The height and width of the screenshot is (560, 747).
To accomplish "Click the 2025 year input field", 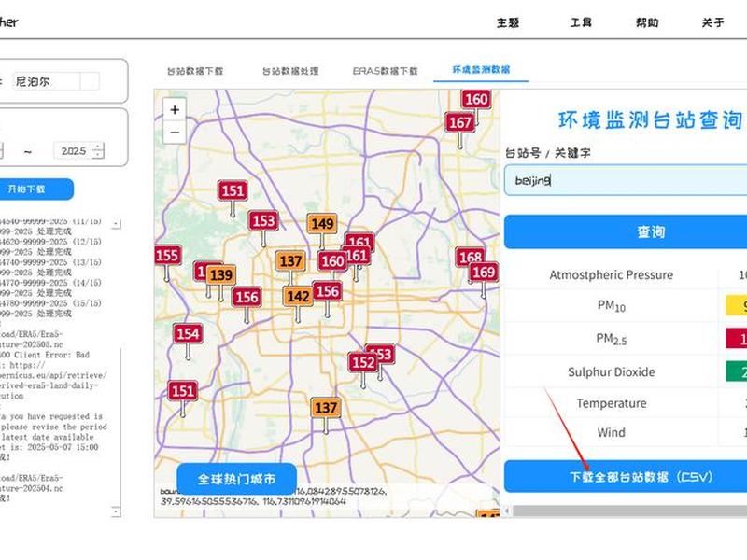I will pyautogui.click(x=74, y=151).
